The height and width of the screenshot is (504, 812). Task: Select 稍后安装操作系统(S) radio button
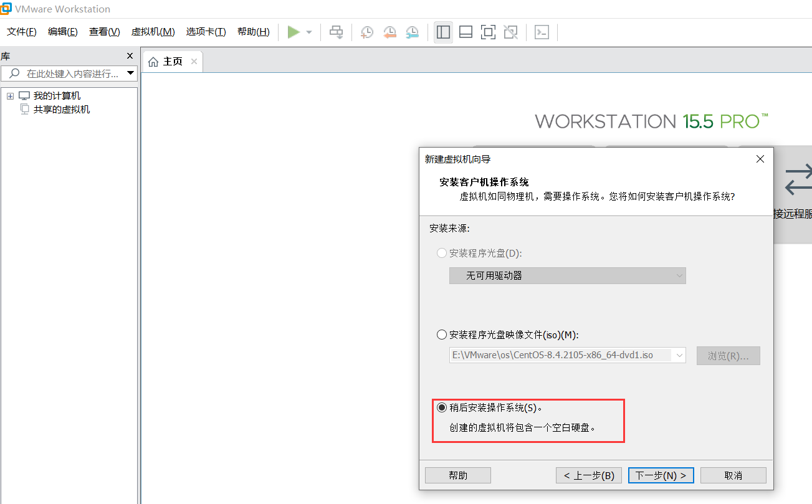click(x=442, y=408)
